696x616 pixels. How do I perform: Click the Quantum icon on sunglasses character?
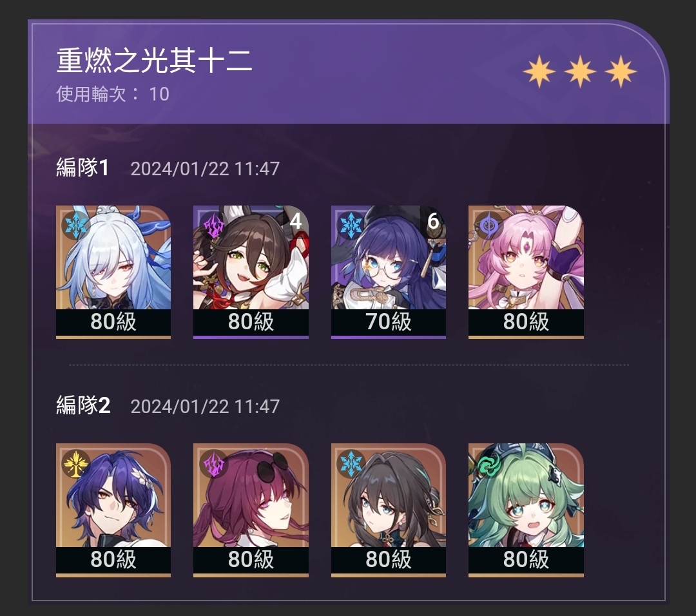[x=213, y=463]
